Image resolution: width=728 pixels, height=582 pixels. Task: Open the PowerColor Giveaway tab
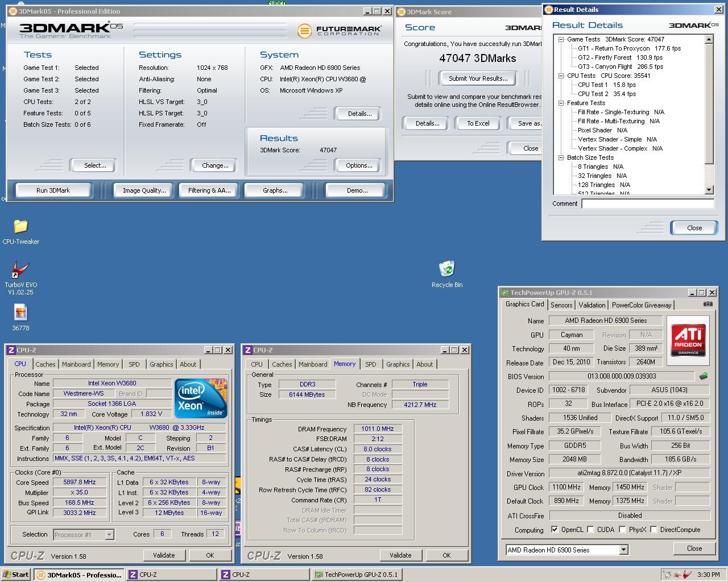click(x=642, y=305)
